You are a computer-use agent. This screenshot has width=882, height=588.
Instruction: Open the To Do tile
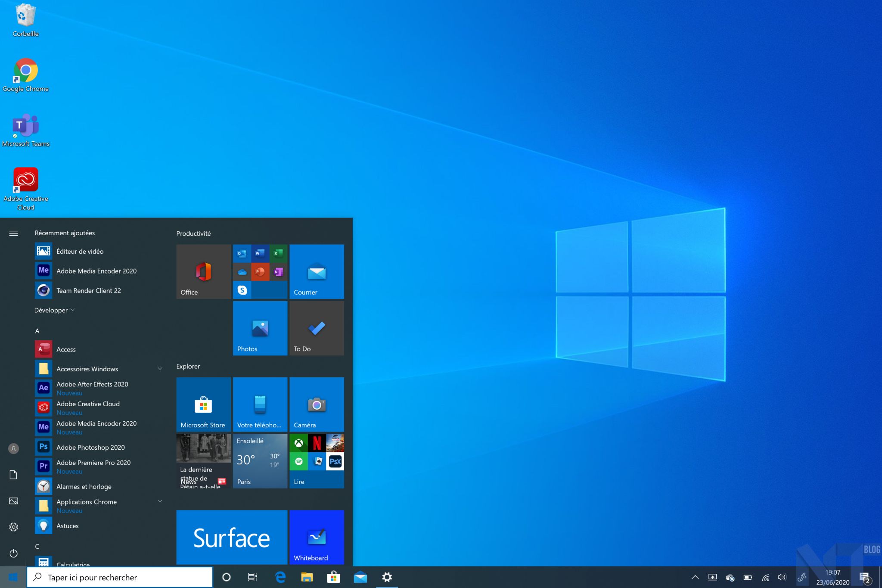tap(317, 328)
